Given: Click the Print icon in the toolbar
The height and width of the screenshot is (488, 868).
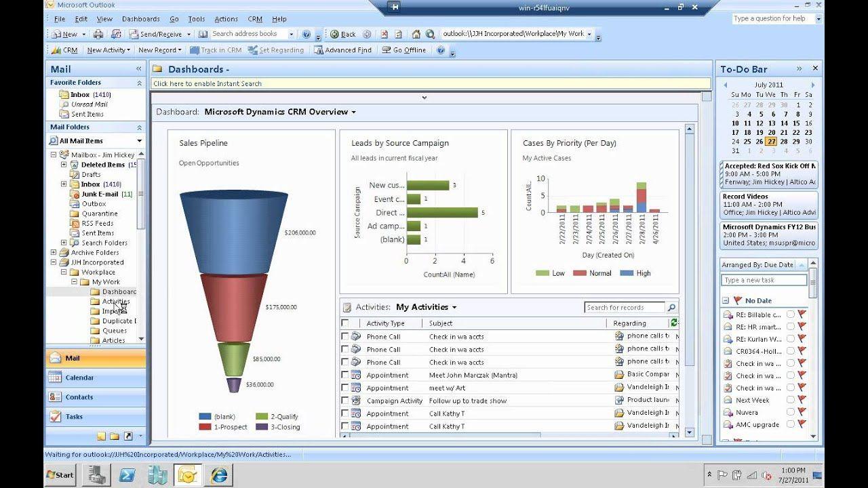Looking at the screenshot, I should 98,34.
